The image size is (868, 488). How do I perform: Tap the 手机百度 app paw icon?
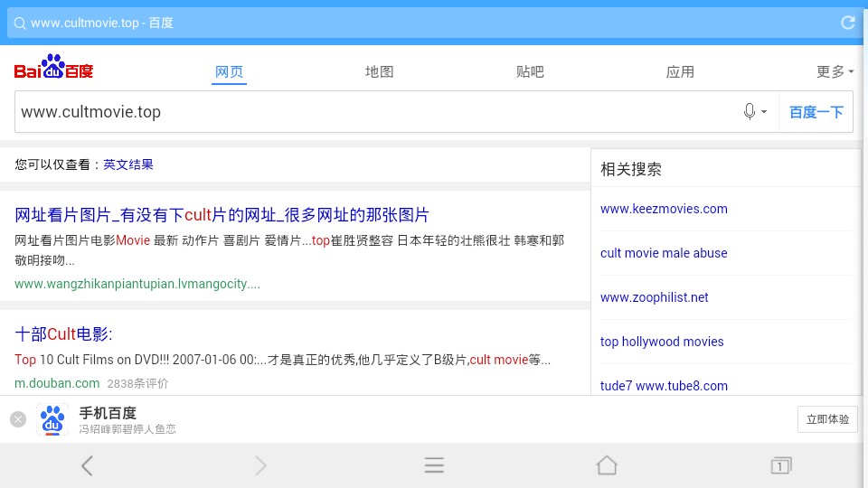(52, 419)
